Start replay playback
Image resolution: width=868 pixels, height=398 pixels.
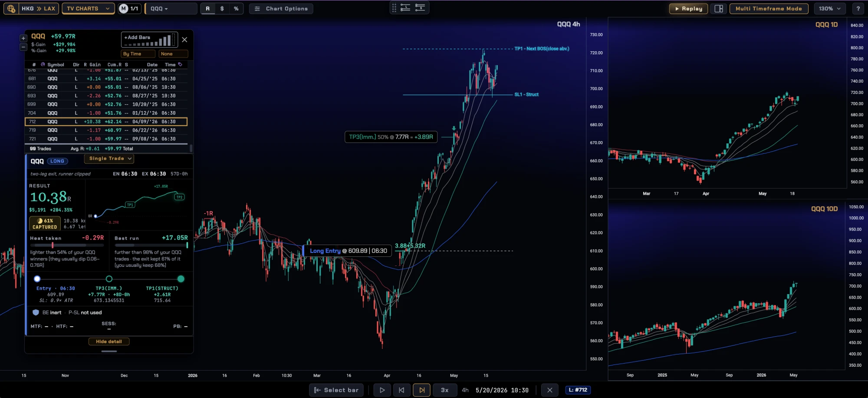pos(382,390)
